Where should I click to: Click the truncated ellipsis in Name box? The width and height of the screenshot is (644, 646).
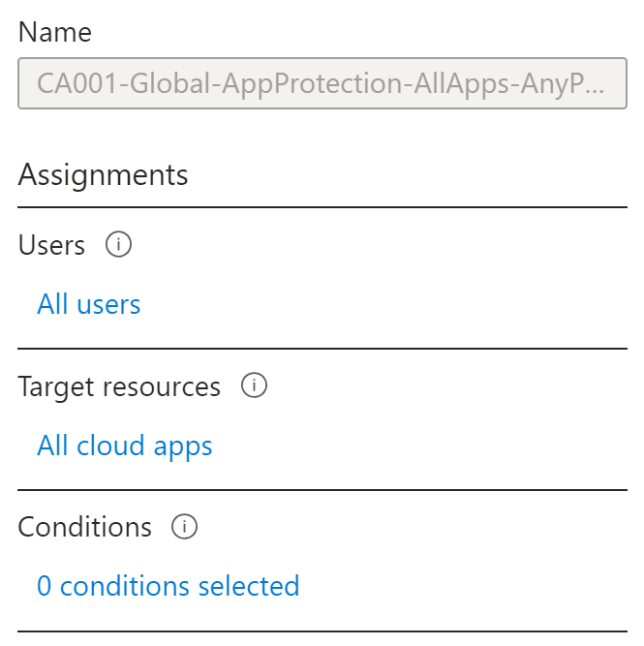[595, 91]
